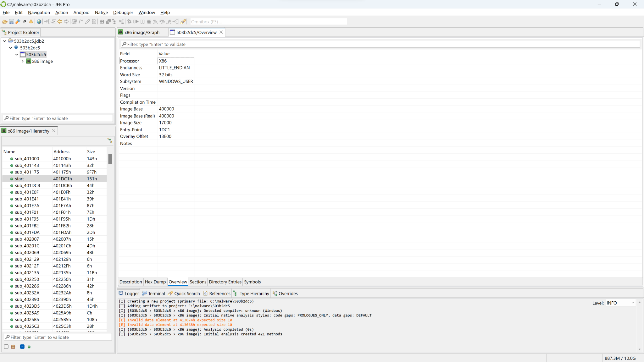Navigate back using the back arrow icon

pos(60,21)
